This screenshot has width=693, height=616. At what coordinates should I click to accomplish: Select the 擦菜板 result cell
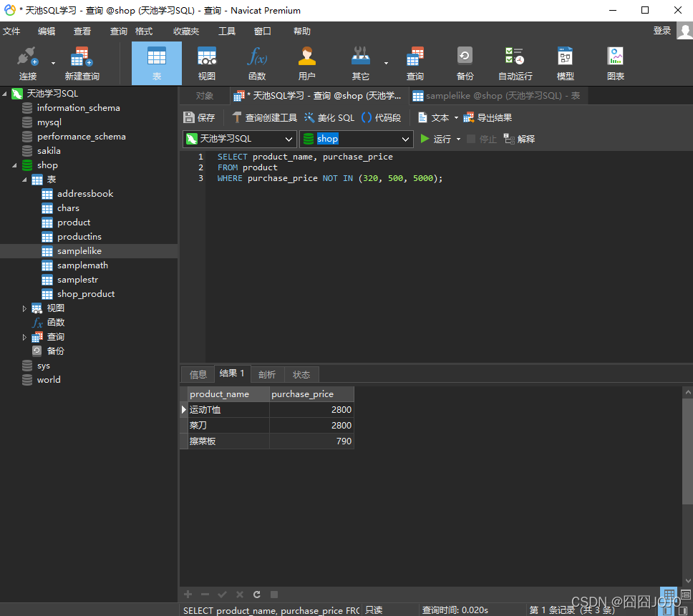point(228,441)
